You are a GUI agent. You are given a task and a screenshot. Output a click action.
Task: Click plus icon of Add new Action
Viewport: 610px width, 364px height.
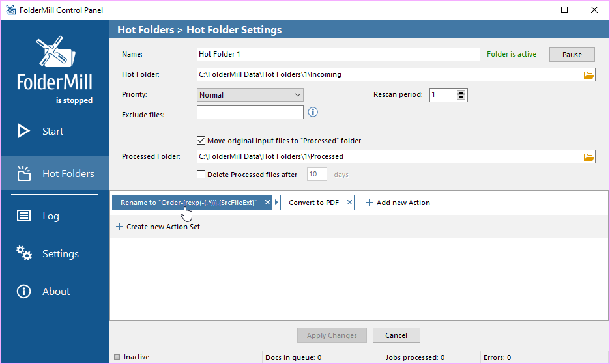tap(370, 203)
